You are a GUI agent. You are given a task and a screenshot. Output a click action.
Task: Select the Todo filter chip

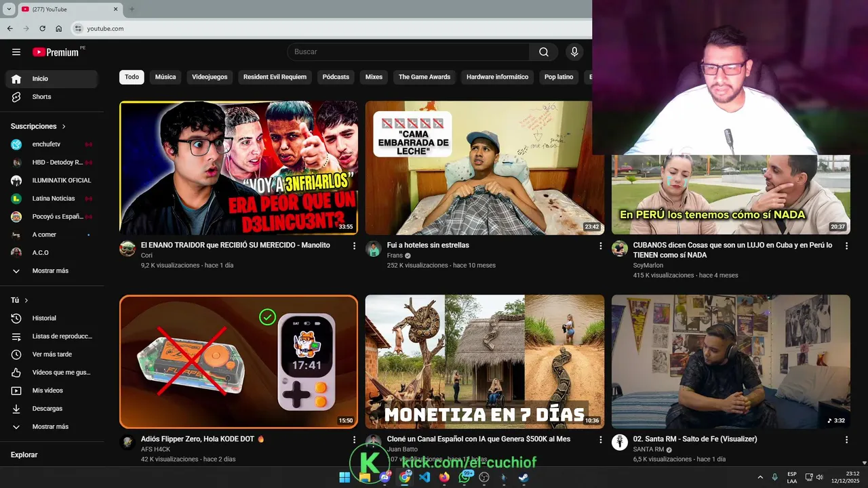(132, 77)
